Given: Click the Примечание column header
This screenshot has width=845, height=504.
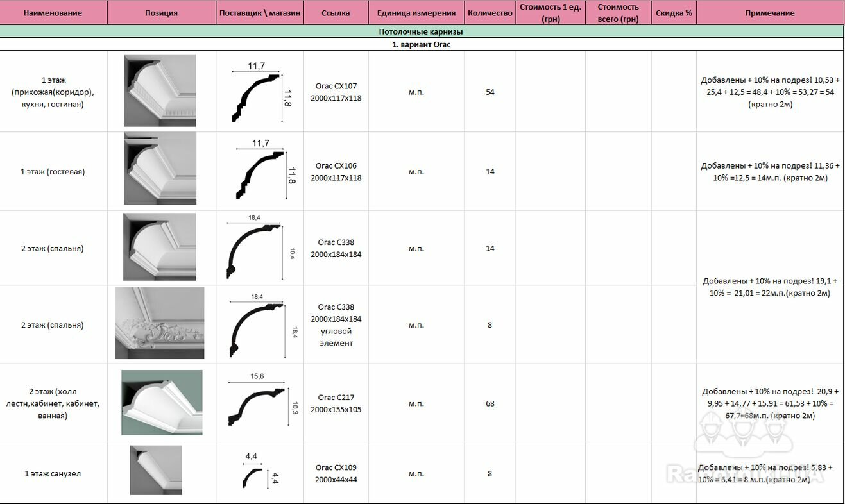Looking at the screenshot, I should (769, 13).
